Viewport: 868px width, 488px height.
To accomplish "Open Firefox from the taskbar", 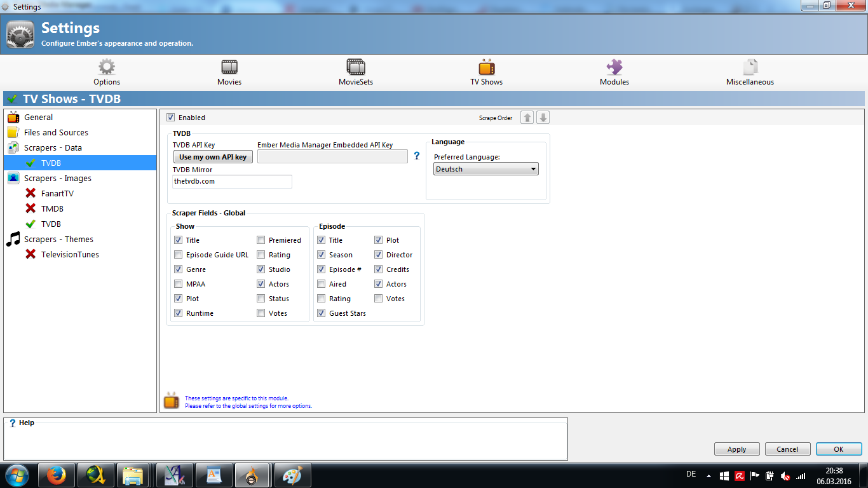I will tap(57, 475).
